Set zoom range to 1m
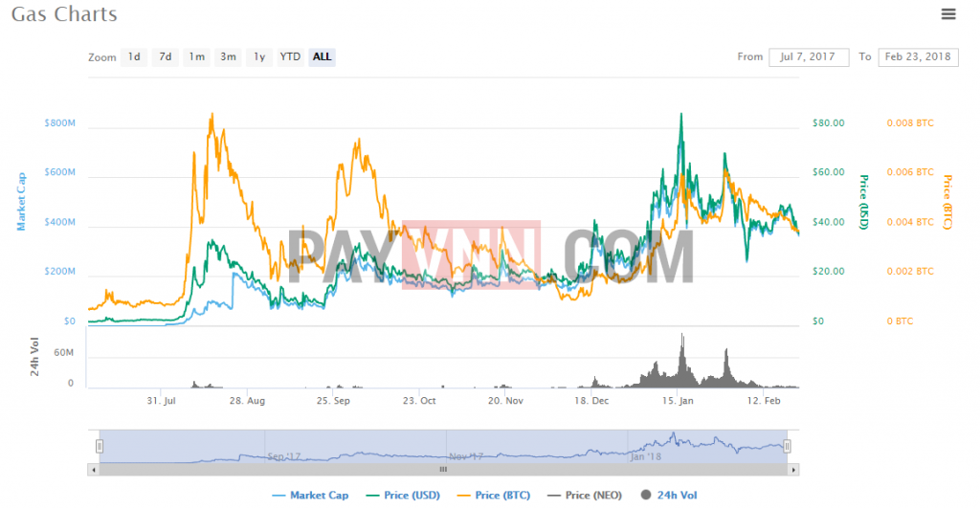This screenshot has width=980, height=509. tap(197, 56)
